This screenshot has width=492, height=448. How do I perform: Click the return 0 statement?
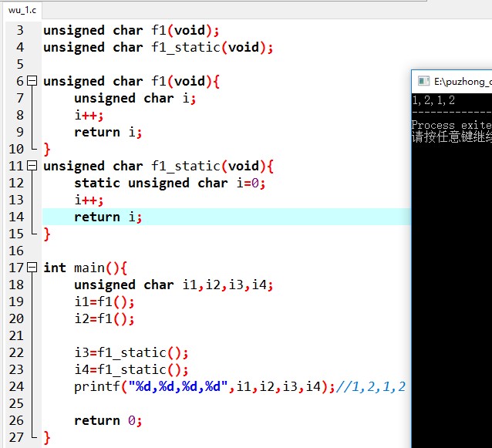pyautogui.click(x=108, y=421)
